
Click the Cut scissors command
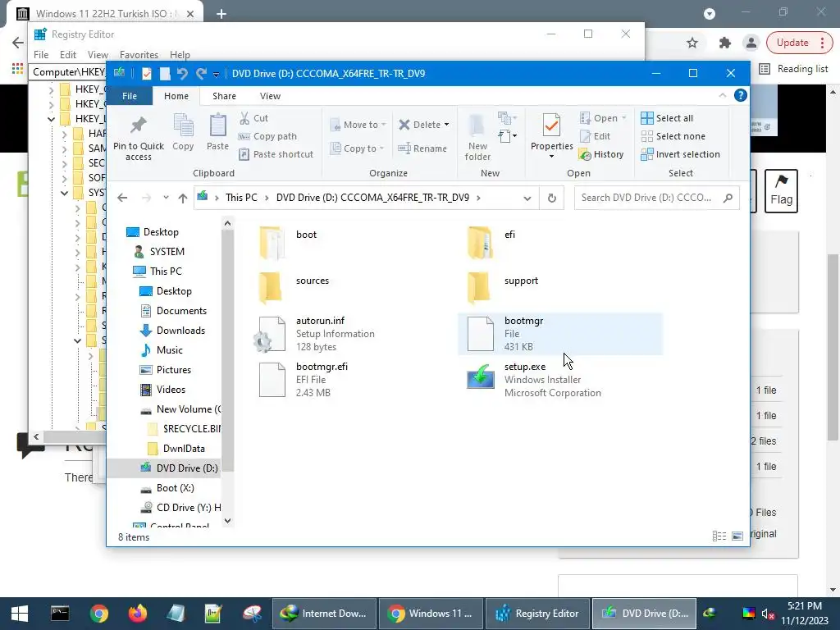(253, 118)
